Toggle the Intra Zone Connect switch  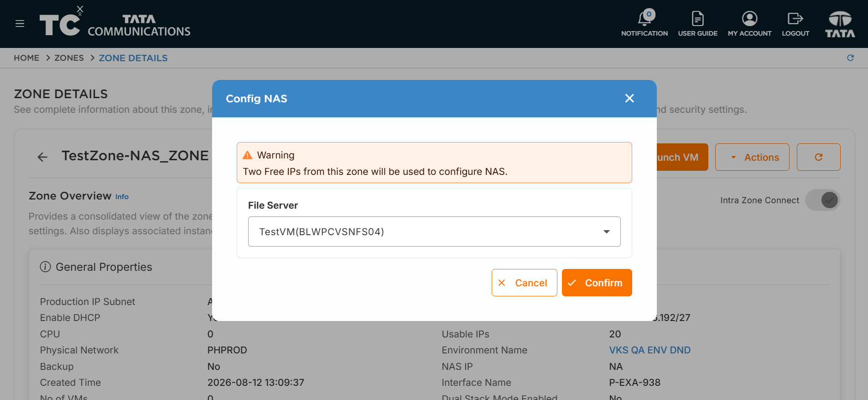click(x=823, y=200)
